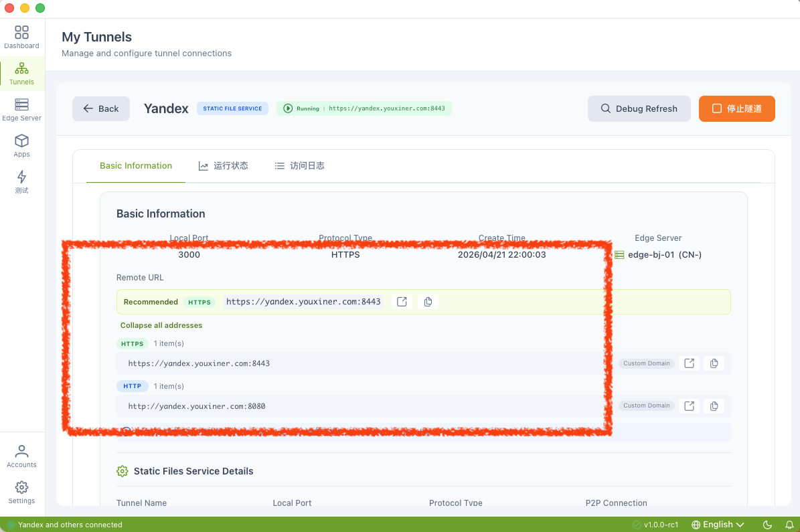Click the v1.0.0-rc1 version indicator

[x=655, y=525]
